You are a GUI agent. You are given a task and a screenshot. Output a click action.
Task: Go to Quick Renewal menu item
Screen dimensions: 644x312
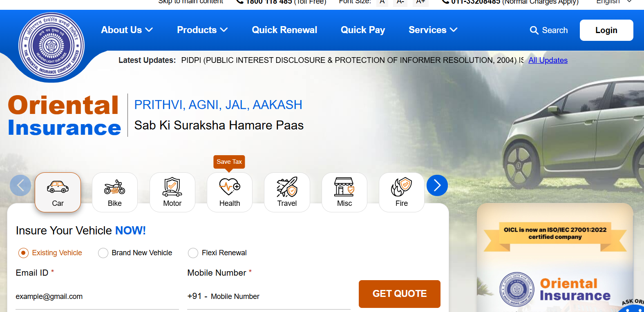[284, 30]
